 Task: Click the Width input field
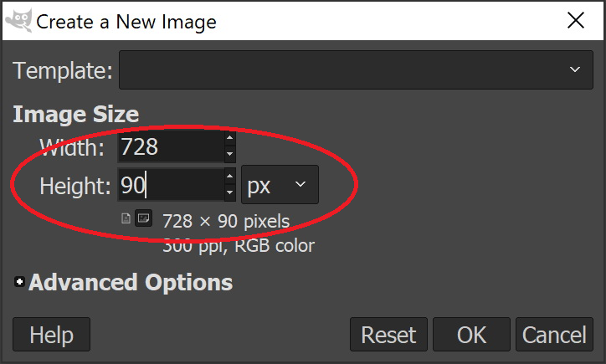point(170,147)
